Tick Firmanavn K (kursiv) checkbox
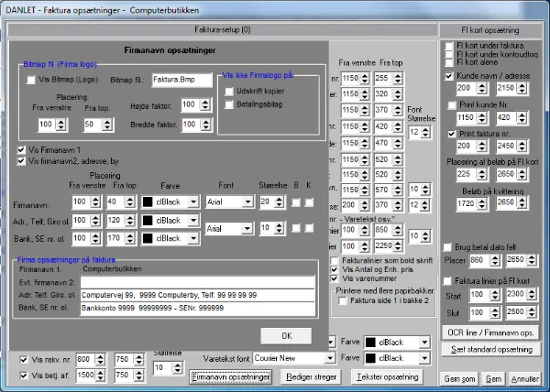Image resolution: width=550 pixels, height=392 pixels. pyautogui.click(x=309, y=202)
